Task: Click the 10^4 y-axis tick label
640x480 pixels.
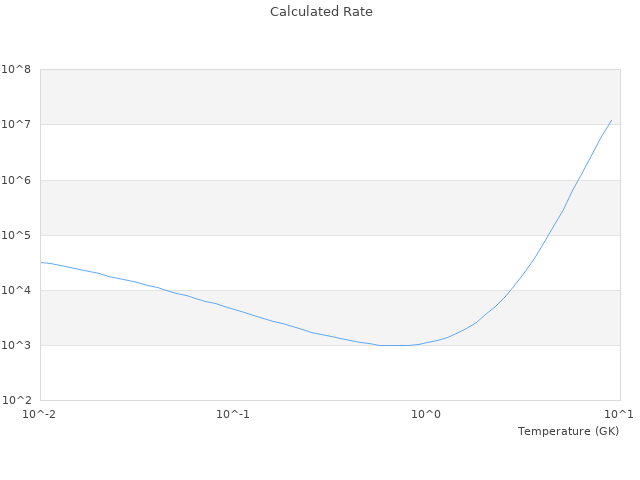Action: tap(16, 290)
